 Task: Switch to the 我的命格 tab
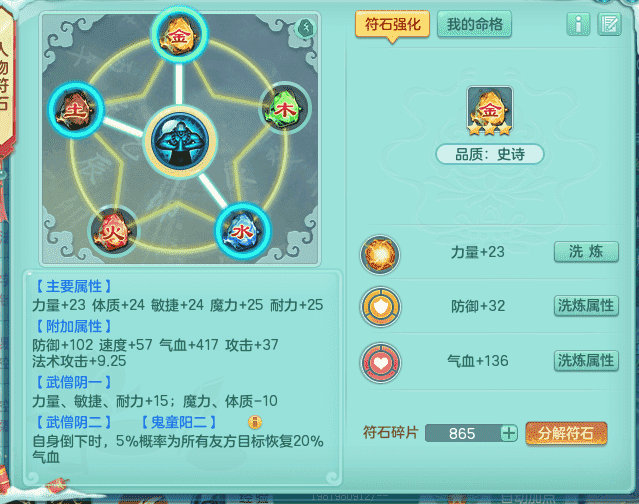(x=474, y=24)
